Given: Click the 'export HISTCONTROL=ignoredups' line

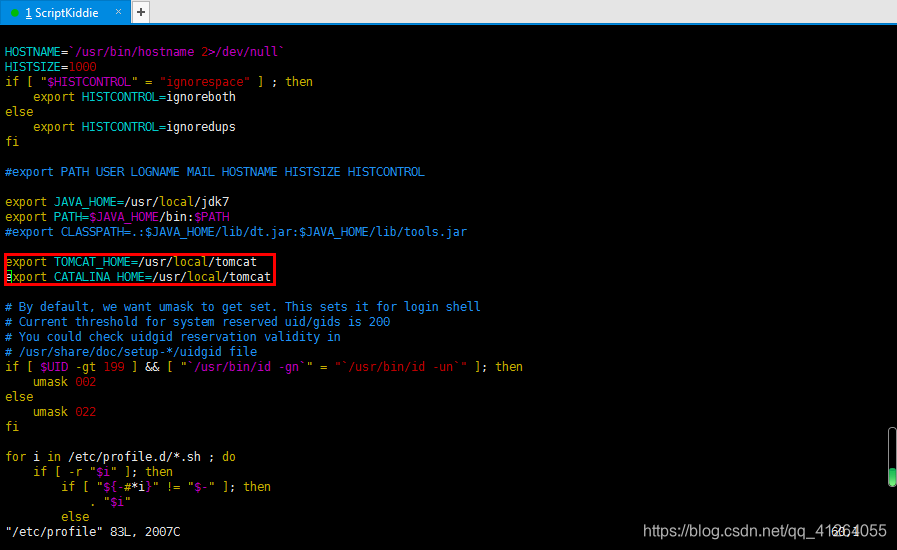Looking at the screenshot, I should pyautogui.click(x=134, y=126).
